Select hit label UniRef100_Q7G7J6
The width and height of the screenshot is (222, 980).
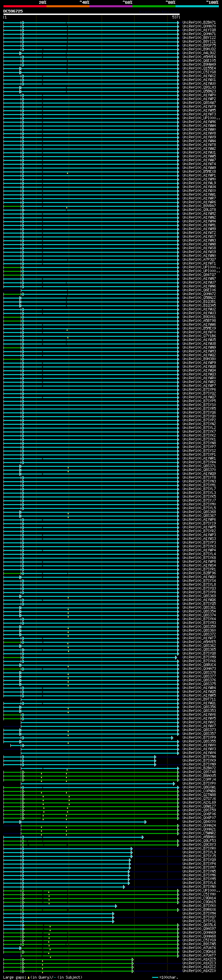pyautogui.click(x=199, y=799)
